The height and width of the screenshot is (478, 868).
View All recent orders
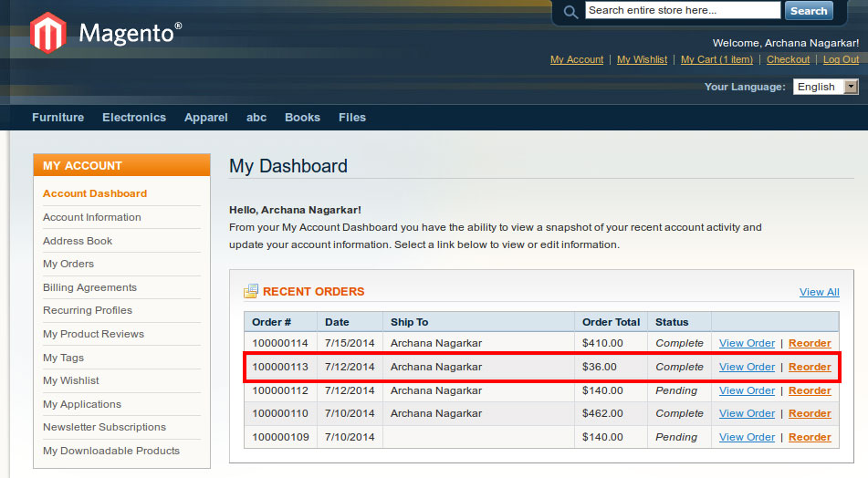coord(819,292)
